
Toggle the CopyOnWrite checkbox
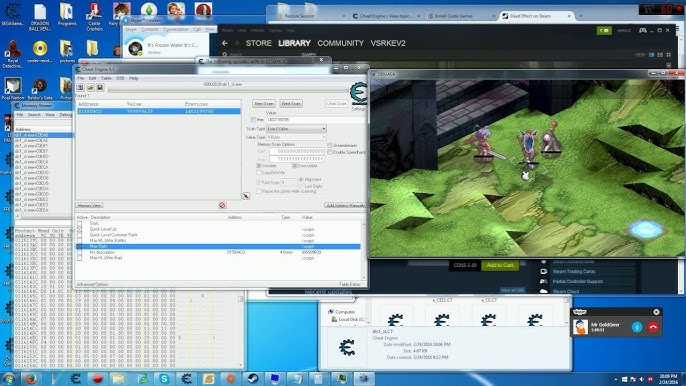[x=259, y=172]
